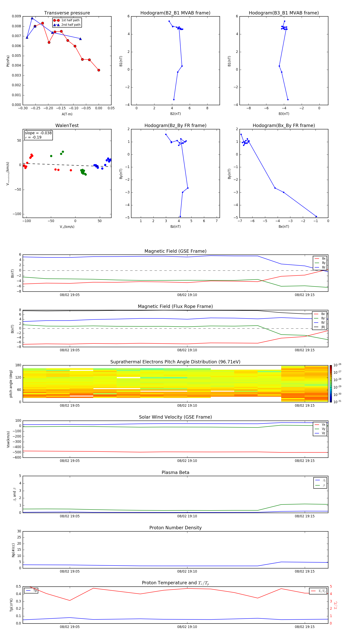The height and width of the screenshot is (644, 351).
Task: Click the "r = -0.19" annotation
Action: click(33, 138)
